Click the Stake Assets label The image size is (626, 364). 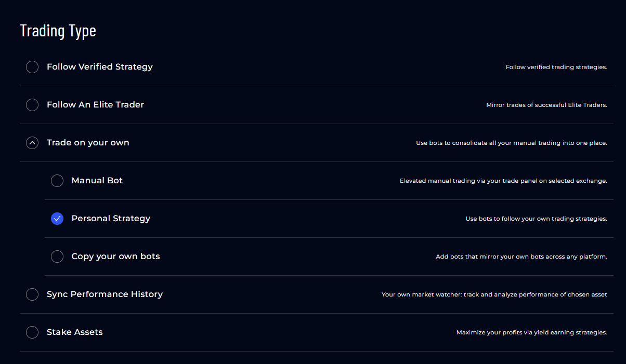pos(75,332)
